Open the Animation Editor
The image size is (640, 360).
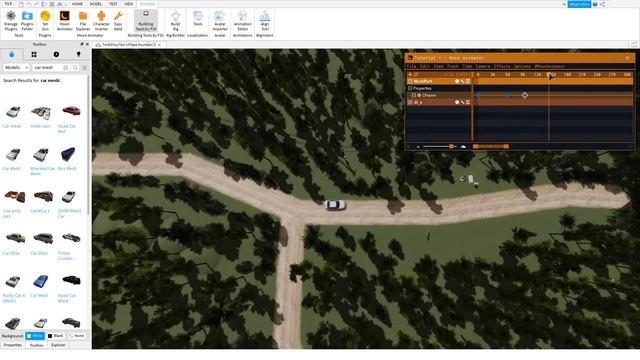(x=242, y=21)
